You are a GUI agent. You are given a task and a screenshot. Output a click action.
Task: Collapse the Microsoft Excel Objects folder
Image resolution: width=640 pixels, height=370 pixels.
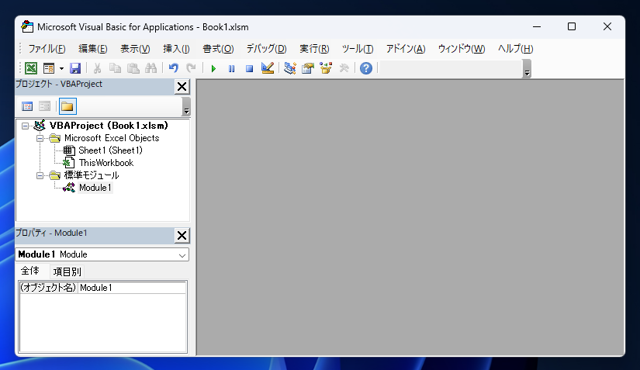point(40,138)
